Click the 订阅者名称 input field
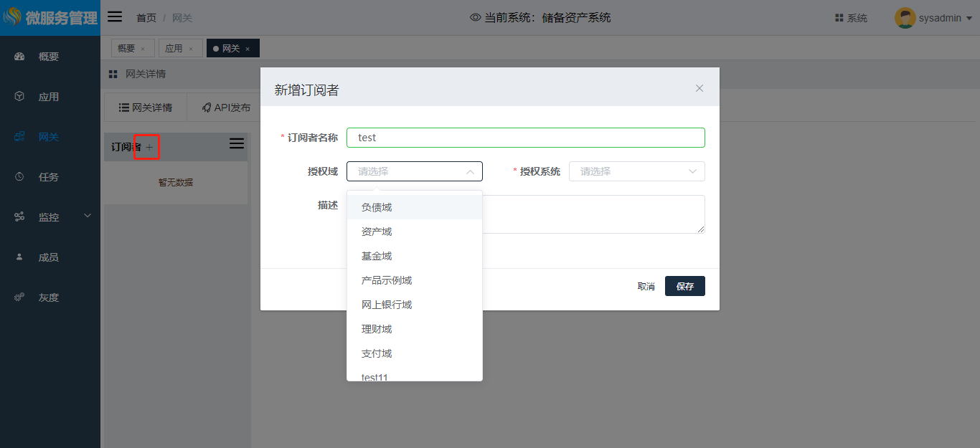 point(525,138)
